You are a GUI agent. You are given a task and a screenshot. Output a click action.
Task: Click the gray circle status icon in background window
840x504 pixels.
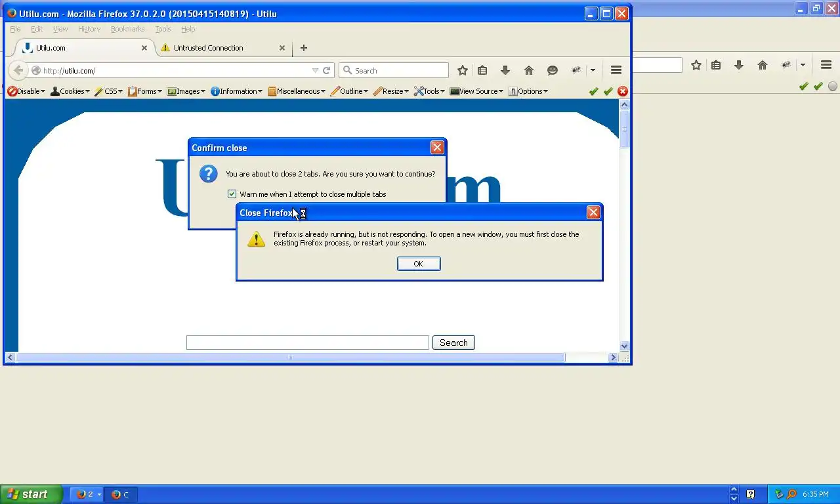point(833,86)
